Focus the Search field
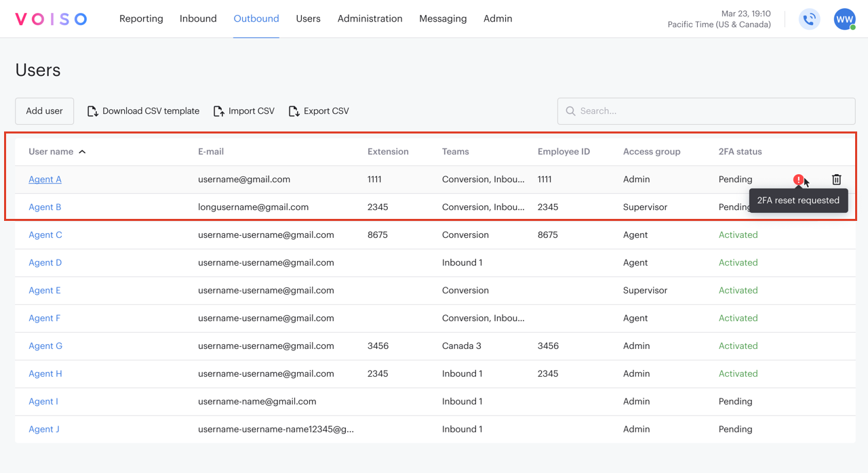This screenshot has height=473, width=868. pyautogui.click(x=706, y=111)
